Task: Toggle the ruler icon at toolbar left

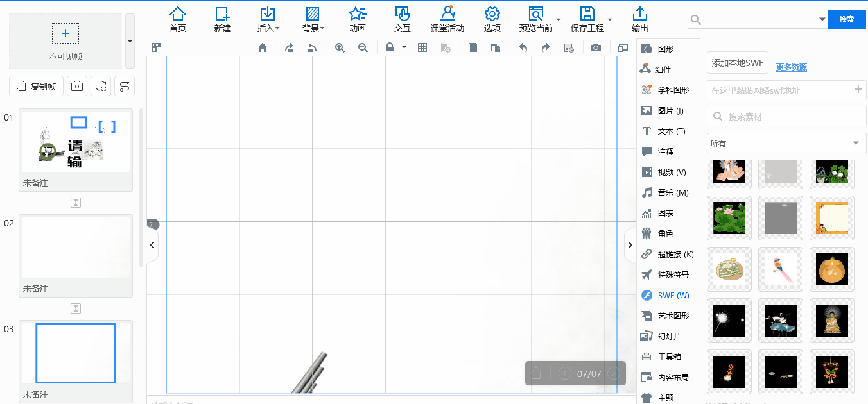Action: (x=156, y=47)
